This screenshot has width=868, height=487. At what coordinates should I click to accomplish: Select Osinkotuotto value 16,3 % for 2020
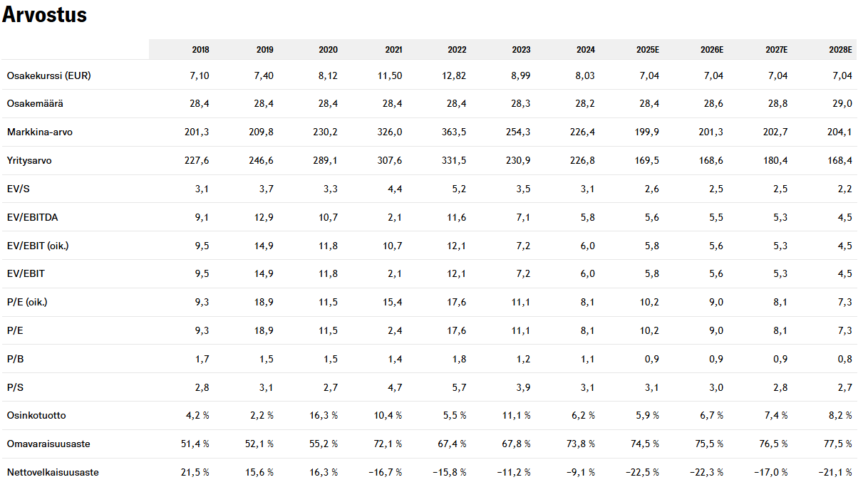[321, 415]
